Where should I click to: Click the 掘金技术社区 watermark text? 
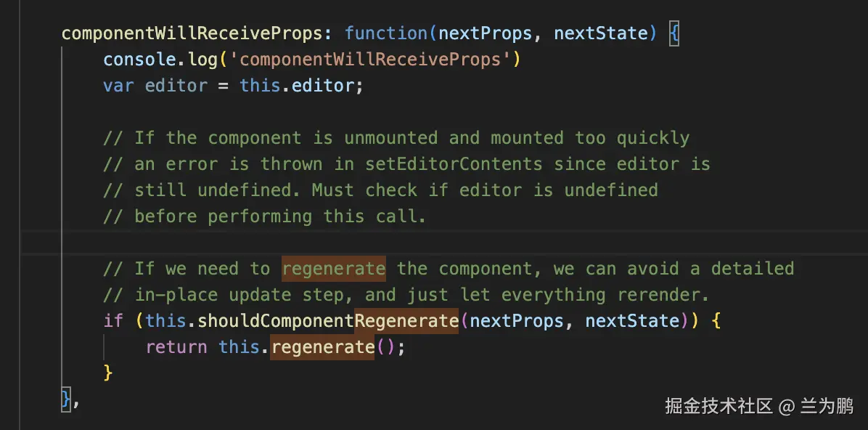pyautogui.click(x=718, y=406)
